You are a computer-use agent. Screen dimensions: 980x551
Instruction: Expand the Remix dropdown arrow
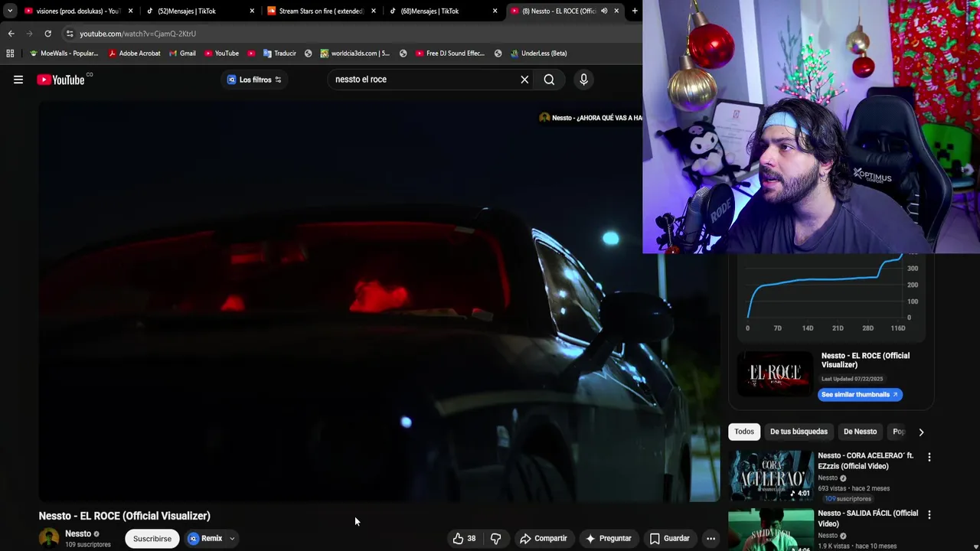coord(232,539)
